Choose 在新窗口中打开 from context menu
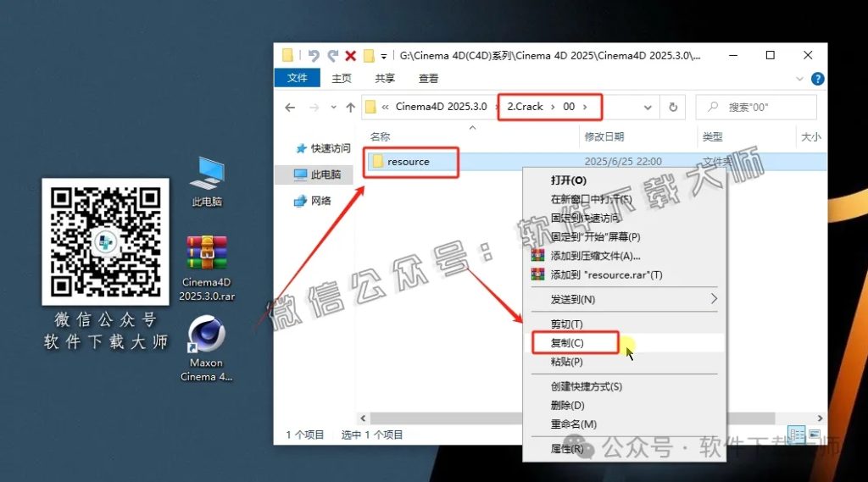The width and height of the screenshot is (868, 482). (624, 199)
